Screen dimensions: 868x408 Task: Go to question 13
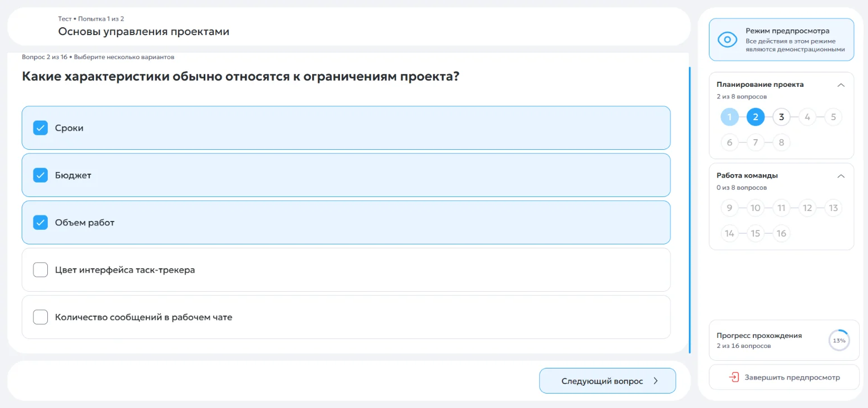pyautogui.click(x=833, y=208)
